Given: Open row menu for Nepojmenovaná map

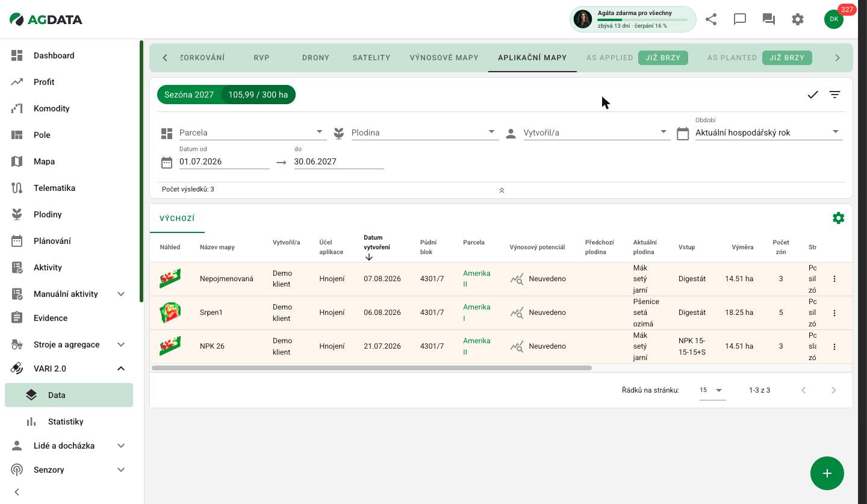Looking at the screenshot, I should point(834,279).
